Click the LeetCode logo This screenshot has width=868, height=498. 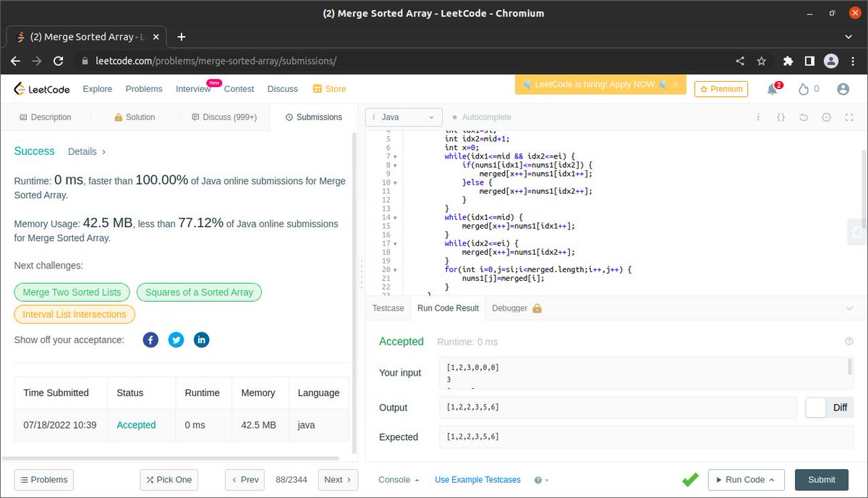[x=42, y=89]
